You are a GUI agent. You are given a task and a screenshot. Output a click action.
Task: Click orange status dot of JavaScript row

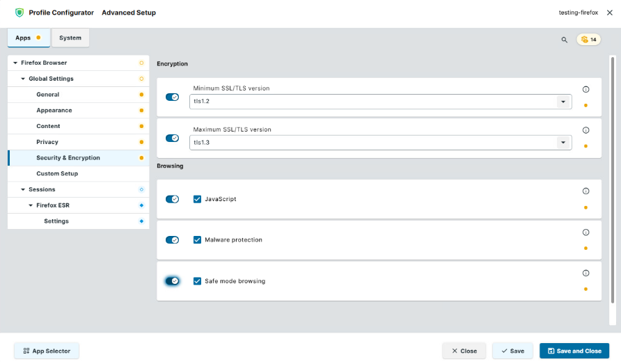(585, 207)
